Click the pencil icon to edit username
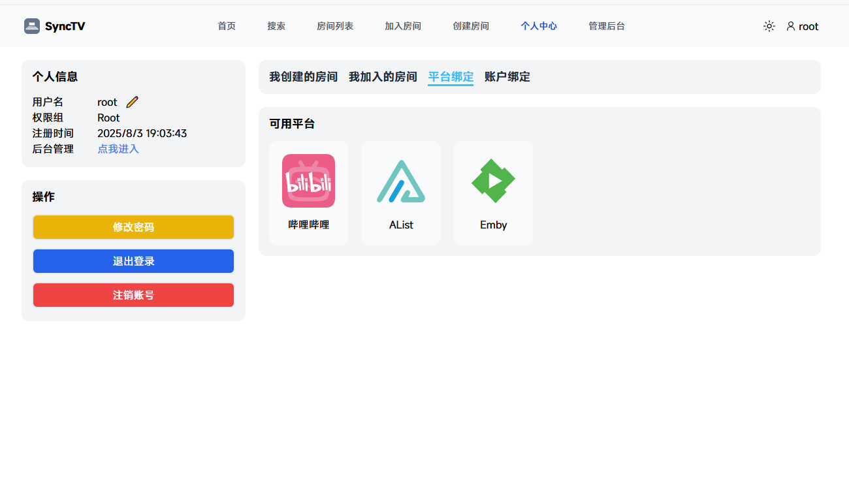This screenshot has width=849, height=504. (132, 102)
